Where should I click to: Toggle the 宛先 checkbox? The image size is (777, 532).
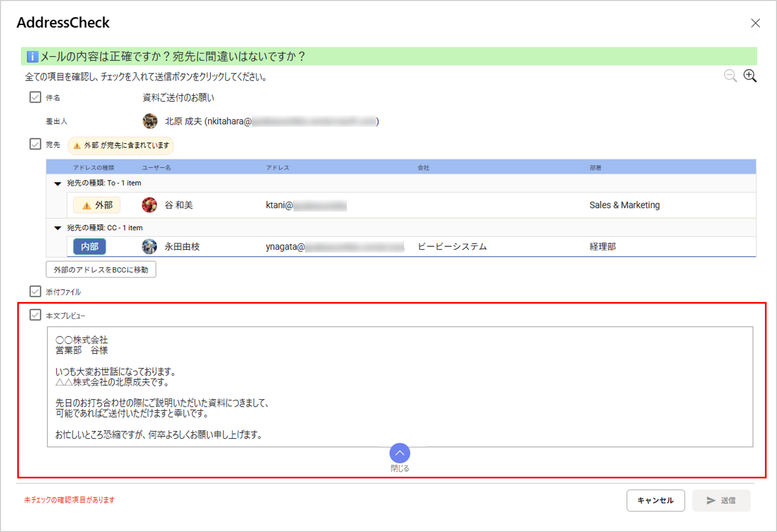35,144
